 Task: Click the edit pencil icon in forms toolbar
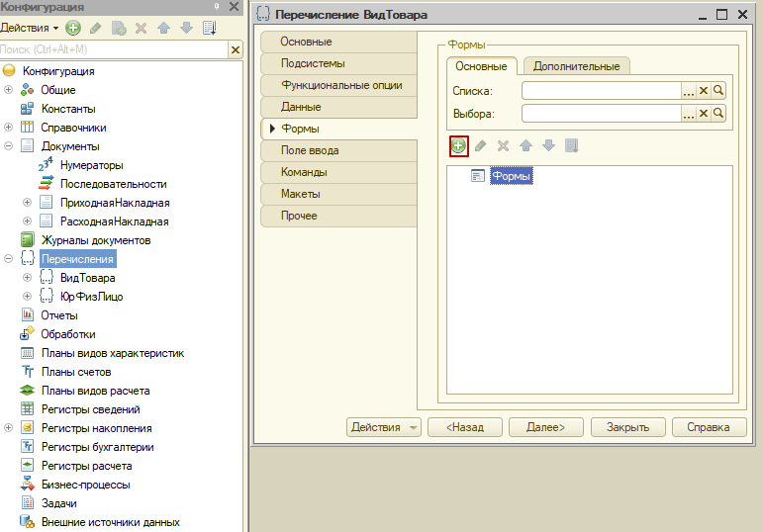point(481,146)
